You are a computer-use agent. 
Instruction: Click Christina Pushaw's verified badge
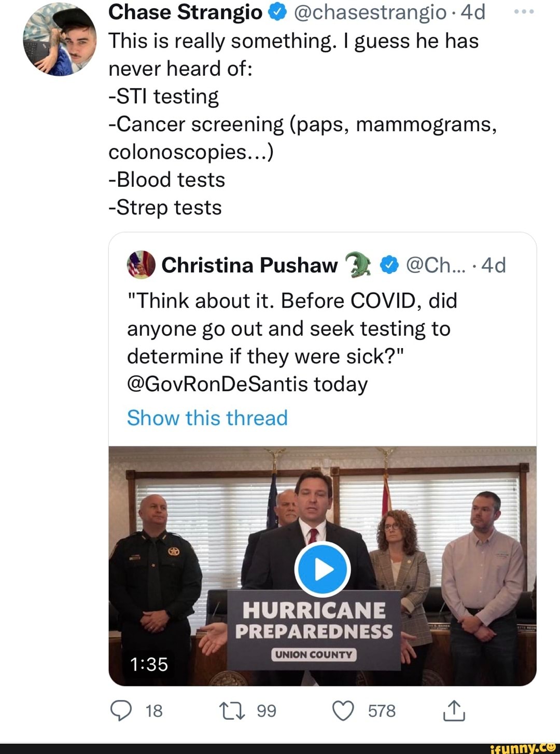click(389, 265)
